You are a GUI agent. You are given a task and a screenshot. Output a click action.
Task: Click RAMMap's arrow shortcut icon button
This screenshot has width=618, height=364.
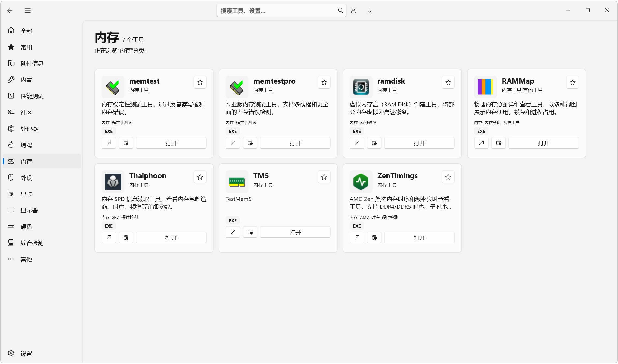coord(481,143)
